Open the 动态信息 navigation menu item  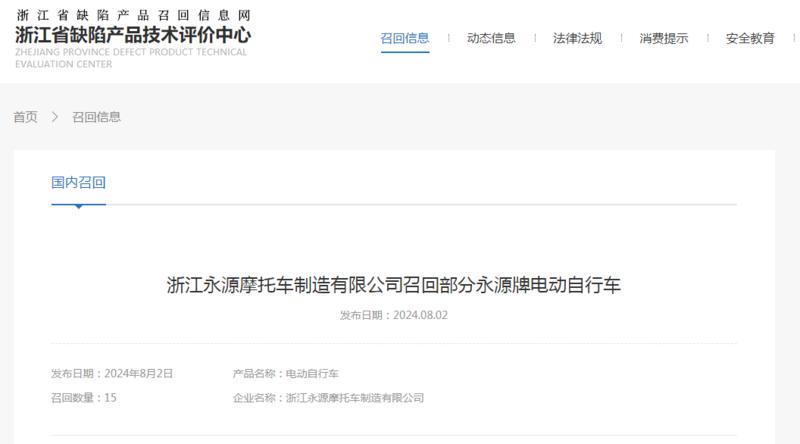coord(491,38)
